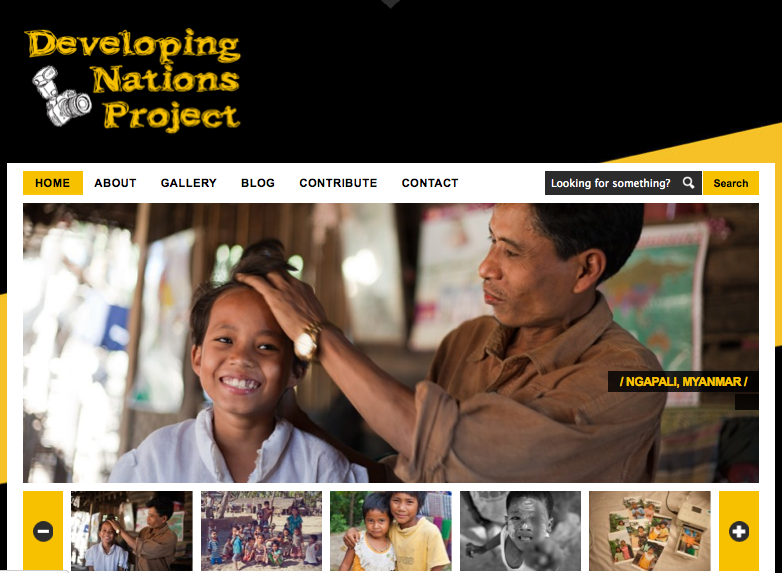The image size is (782, 573).
Task: Click the minus previous-thumbnails button
Action: [43, 531]
